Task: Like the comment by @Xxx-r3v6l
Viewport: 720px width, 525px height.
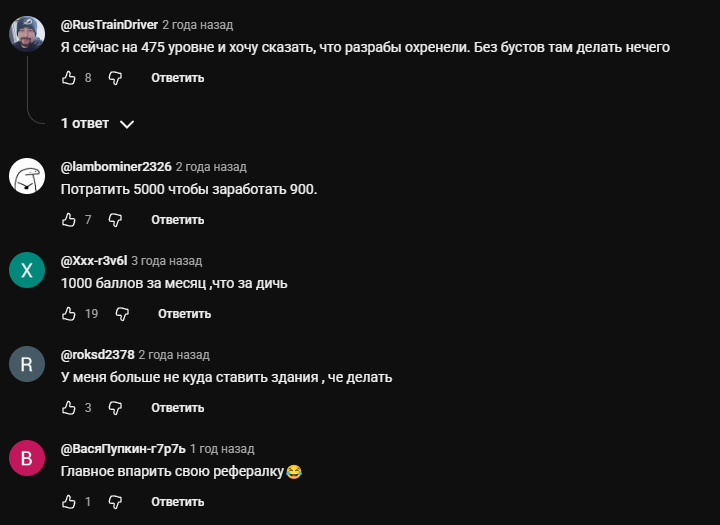Action: pyautogui.click(x=69, y=313)
